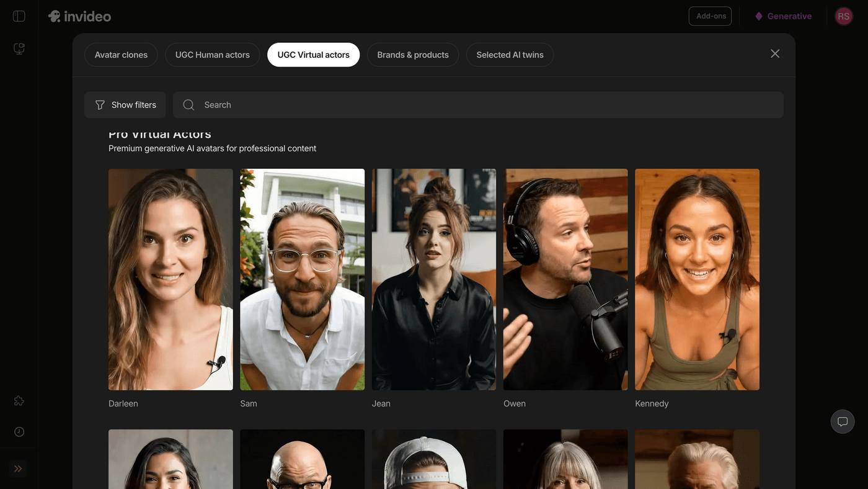
Task: Choose the Owen actor with headphones
Action: [x=565, y=279]
